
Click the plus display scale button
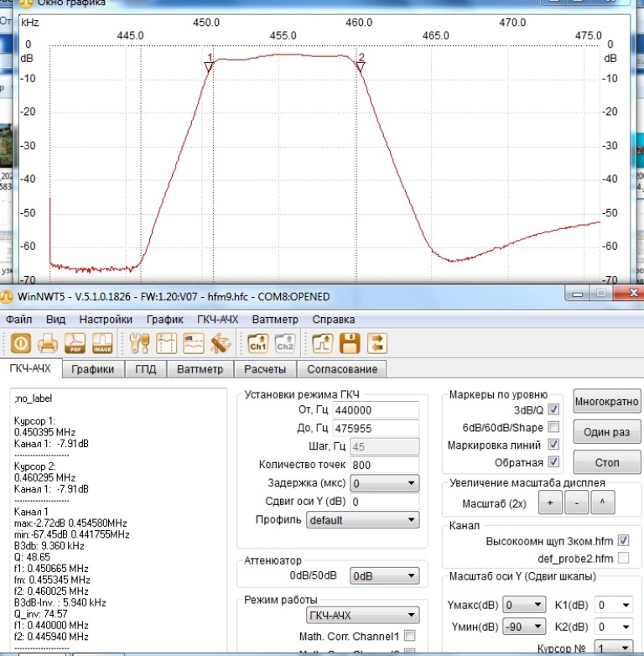pyautogui.click(x=550, y=503)
